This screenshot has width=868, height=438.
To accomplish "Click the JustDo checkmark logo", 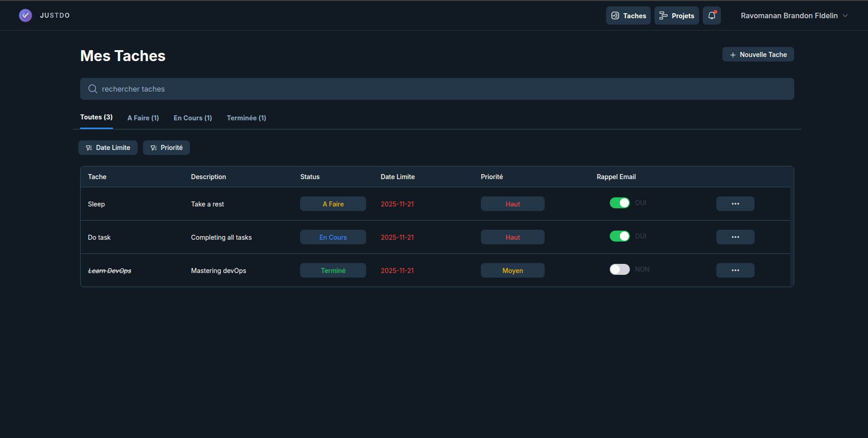I will tap(26, 15).
